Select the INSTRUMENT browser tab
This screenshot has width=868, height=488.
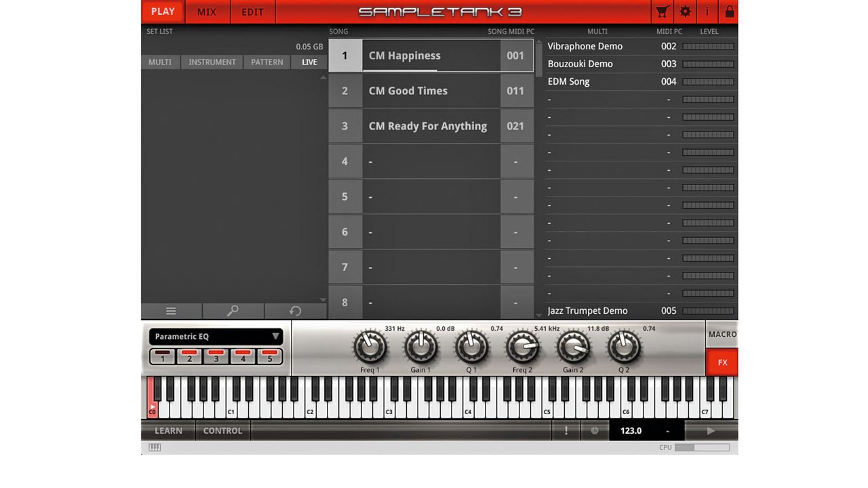(212, 62)
